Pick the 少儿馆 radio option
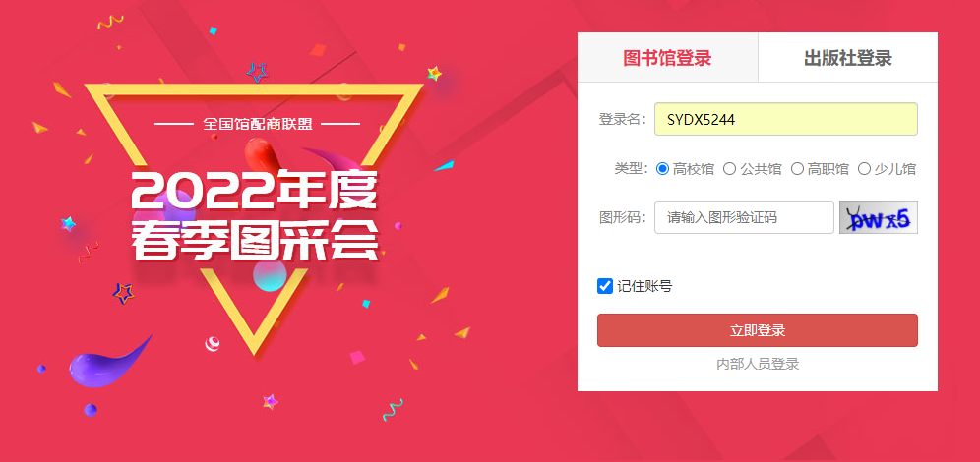980x462 pixels. pyautogui.click(x=864, y=168)
